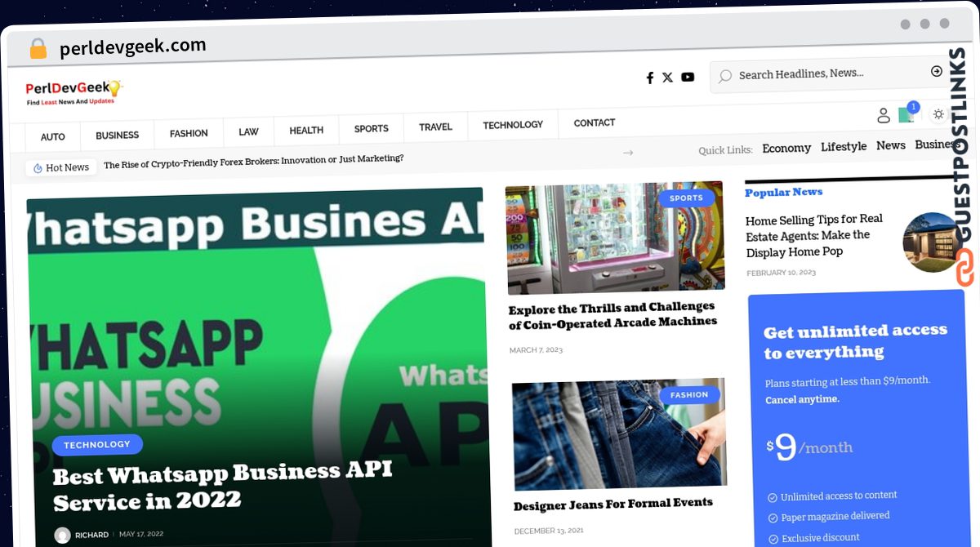Open the Lifestyle quick link

click(x=844, y=147)
